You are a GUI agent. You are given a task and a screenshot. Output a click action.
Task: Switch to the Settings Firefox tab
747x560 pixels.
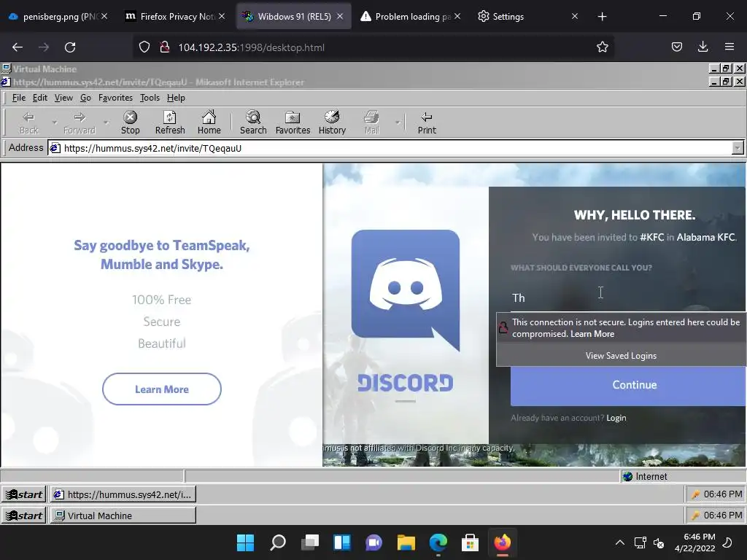point(527,16)
